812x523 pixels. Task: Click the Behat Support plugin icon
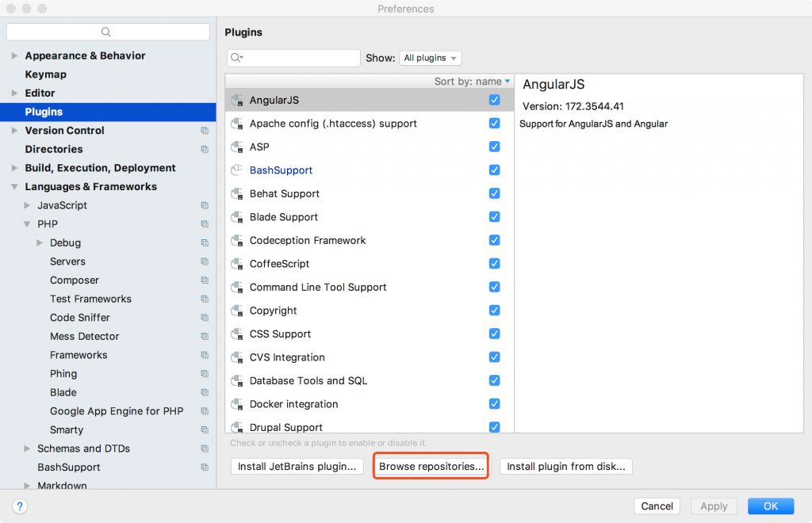coord(237,193)
